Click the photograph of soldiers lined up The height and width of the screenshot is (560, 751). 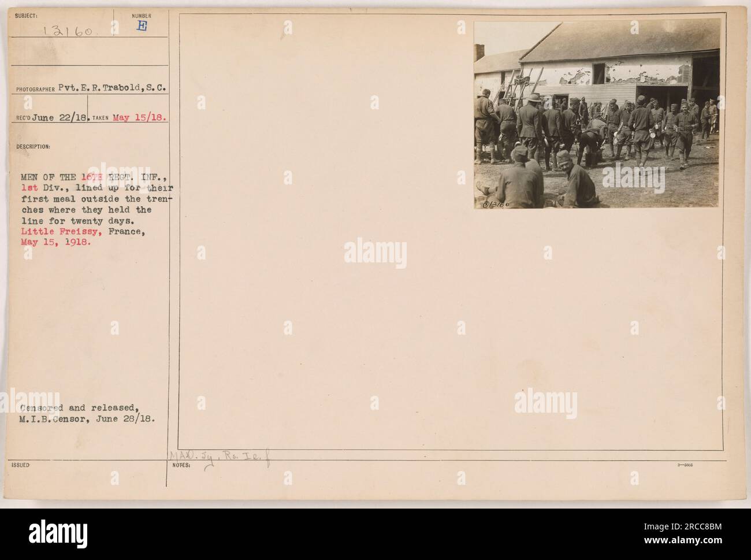(597, 114)
